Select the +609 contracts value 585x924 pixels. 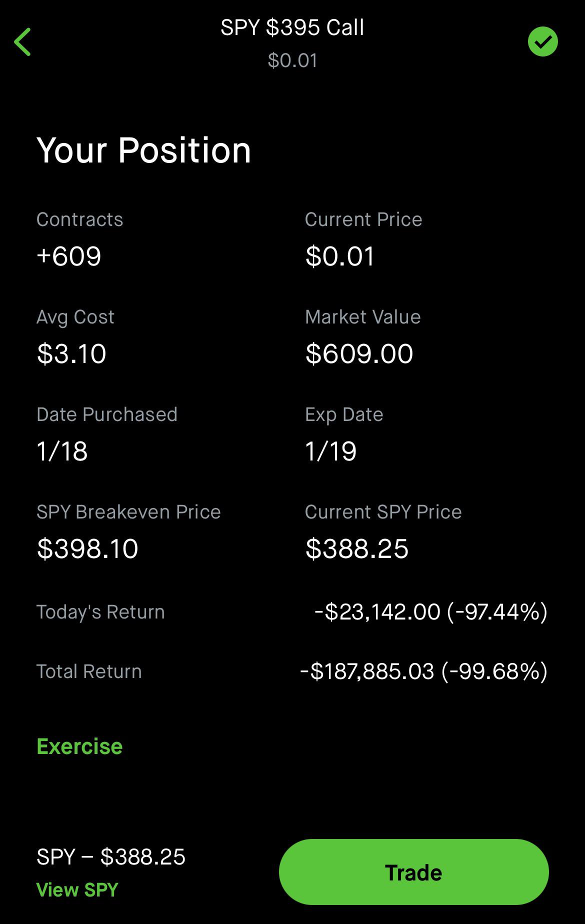coord(69,256)
